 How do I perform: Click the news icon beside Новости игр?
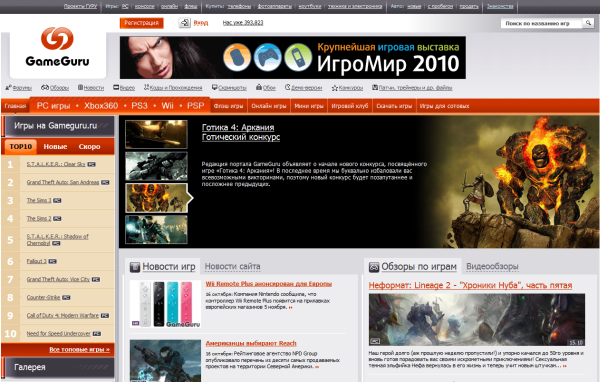135,267
